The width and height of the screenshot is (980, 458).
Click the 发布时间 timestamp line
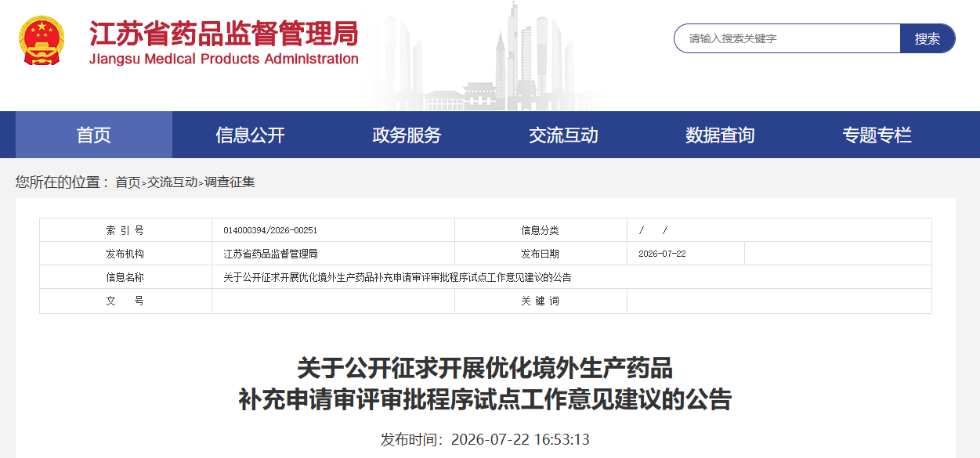(485, 438)
